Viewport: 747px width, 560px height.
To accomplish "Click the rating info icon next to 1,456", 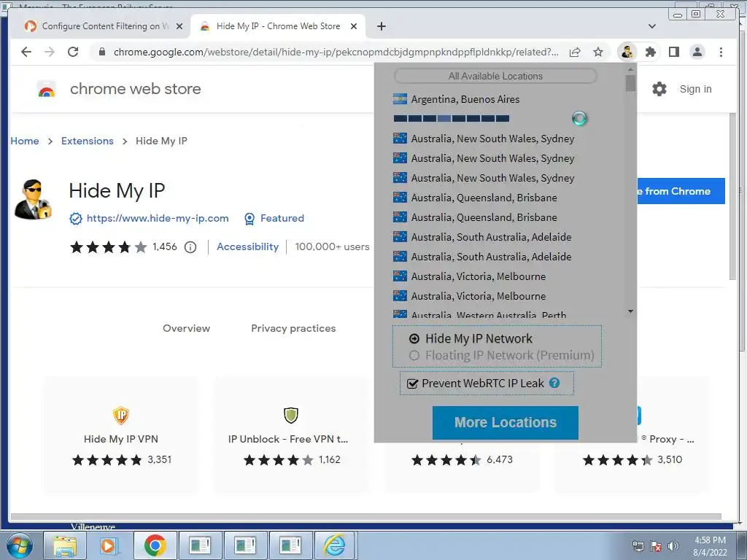I will 190,246.
